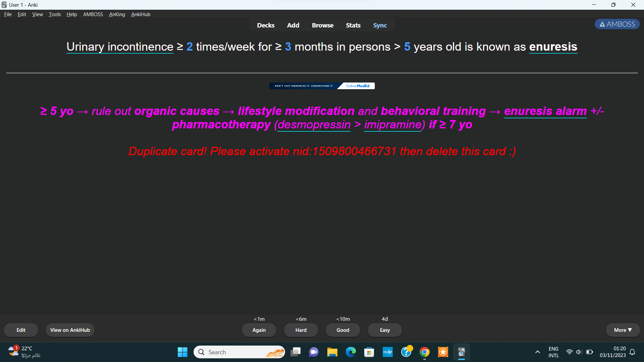Open Microsoft Edge from taskbar
The width and height of the screenshot is (644, 362).
point(351,352)
